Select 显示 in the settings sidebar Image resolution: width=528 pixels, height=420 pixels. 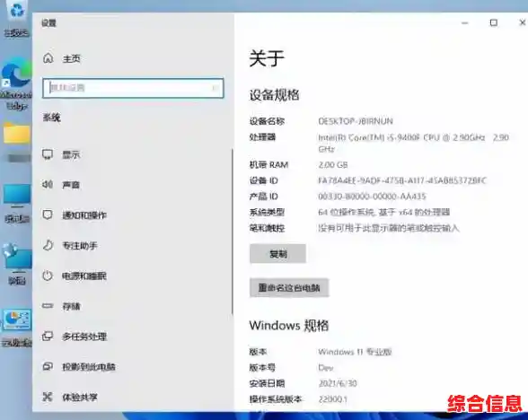[x=71, y=154]
